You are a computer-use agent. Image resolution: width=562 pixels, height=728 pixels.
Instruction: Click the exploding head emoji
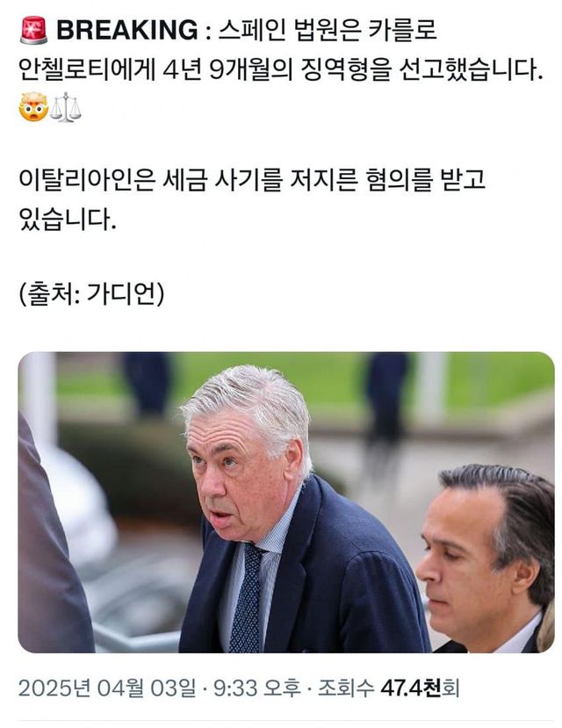(34, 107)
